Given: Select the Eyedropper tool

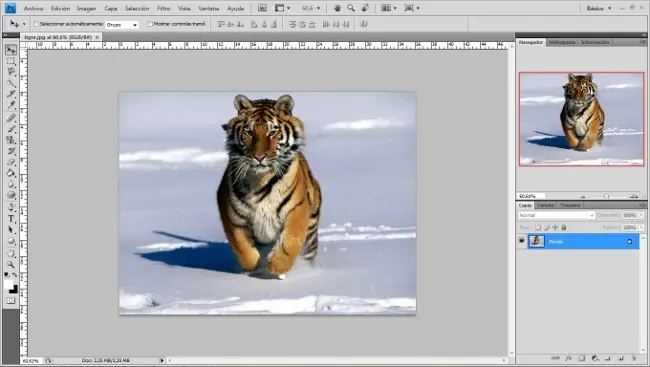Looking at the screenshot, I should pos(11,105).
